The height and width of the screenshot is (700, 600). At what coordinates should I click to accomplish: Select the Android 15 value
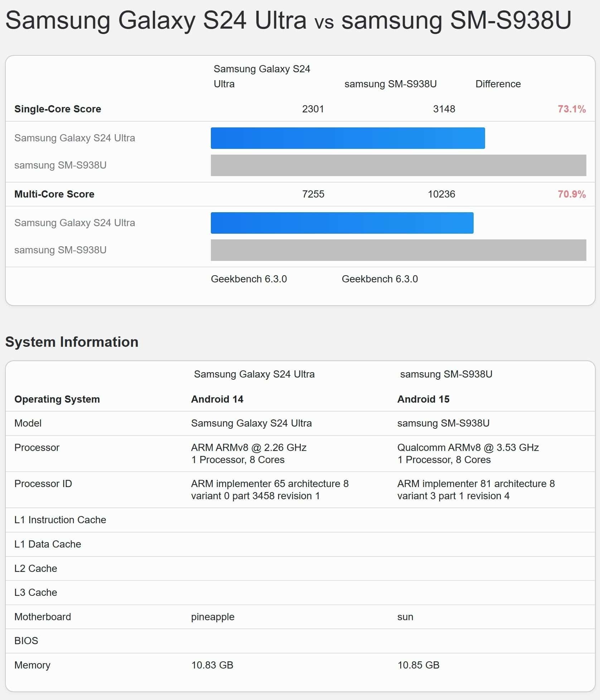pos(424,399)
